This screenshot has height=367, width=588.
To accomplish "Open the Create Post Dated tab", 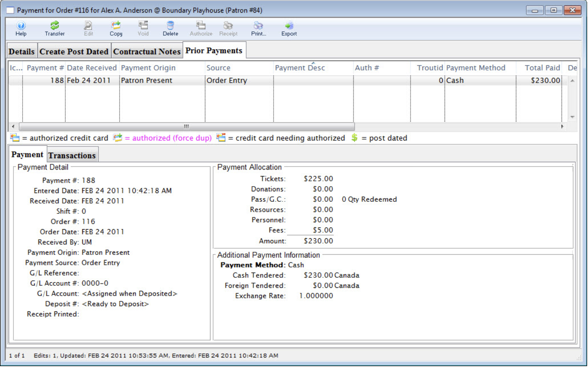I will 74,51.
